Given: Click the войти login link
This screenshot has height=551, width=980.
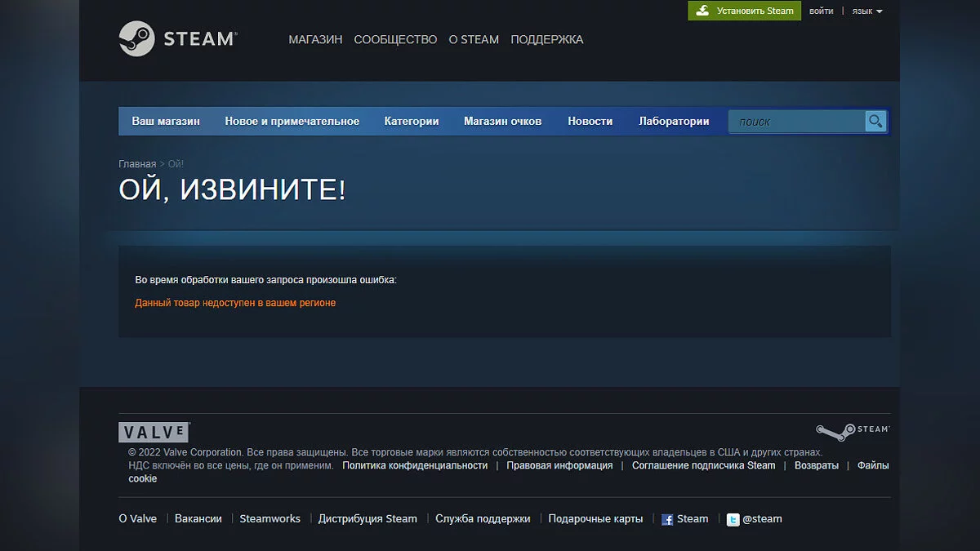Looking at the screenshot, I should click(822, 11).
